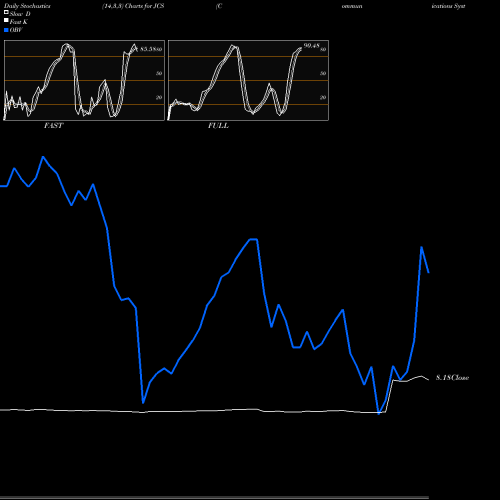Screen dimensions: 500x500
Task: Click the 85.58 value in FAST chart
Action: point(149,49)
